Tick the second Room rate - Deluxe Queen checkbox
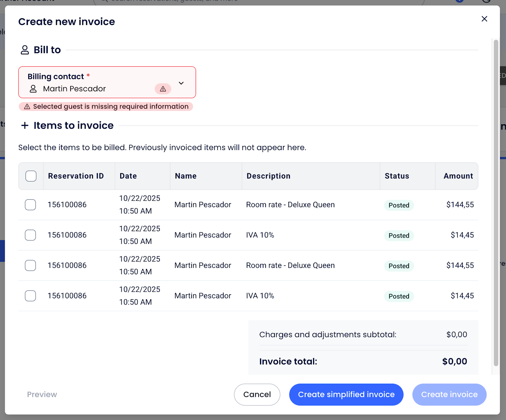The width and height of the screenshot is (506, 420). (x=30, y=265)
